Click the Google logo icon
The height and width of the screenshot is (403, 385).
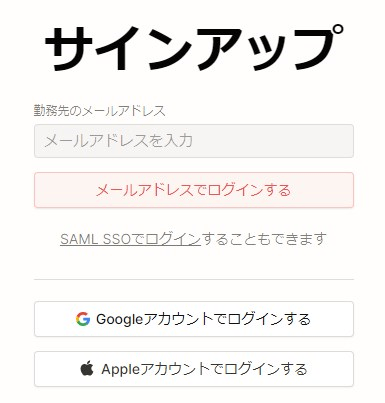(83, 319)
